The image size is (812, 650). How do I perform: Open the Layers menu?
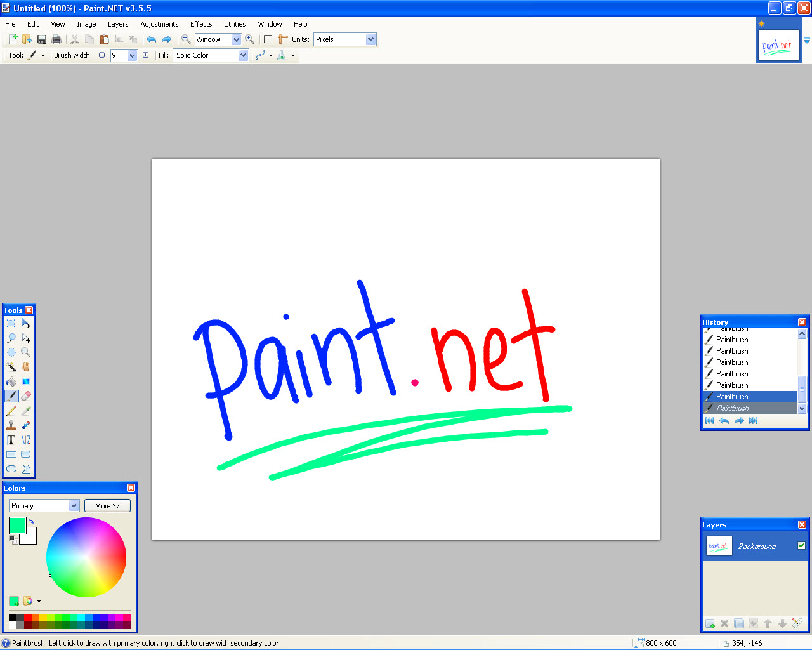tap(118, 24)
